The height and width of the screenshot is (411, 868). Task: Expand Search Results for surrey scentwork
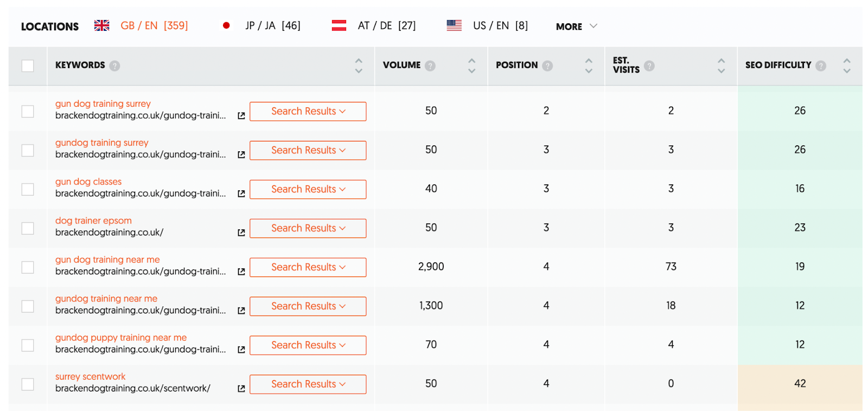(308, 384)
